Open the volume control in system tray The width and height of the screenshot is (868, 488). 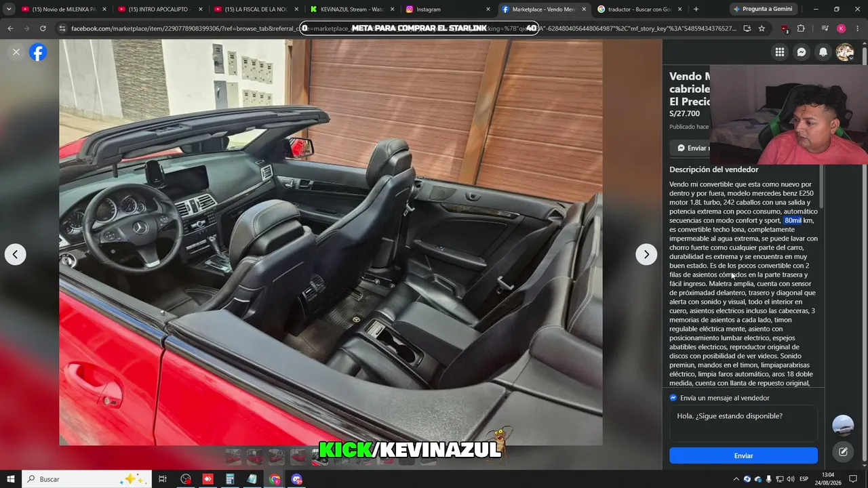pos(791,479)
